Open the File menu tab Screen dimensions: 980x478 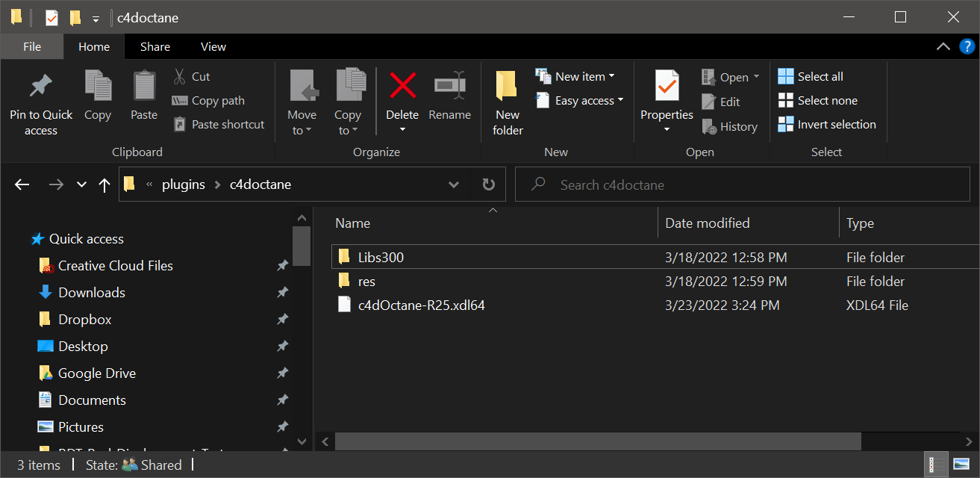(32, 46)
